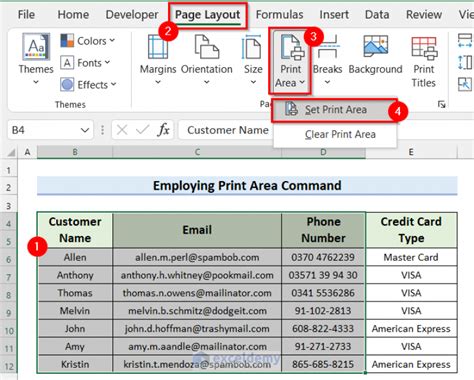
Task: Click the cell amy.m.aandle@mailinator.com
Action: pos(197,347)
